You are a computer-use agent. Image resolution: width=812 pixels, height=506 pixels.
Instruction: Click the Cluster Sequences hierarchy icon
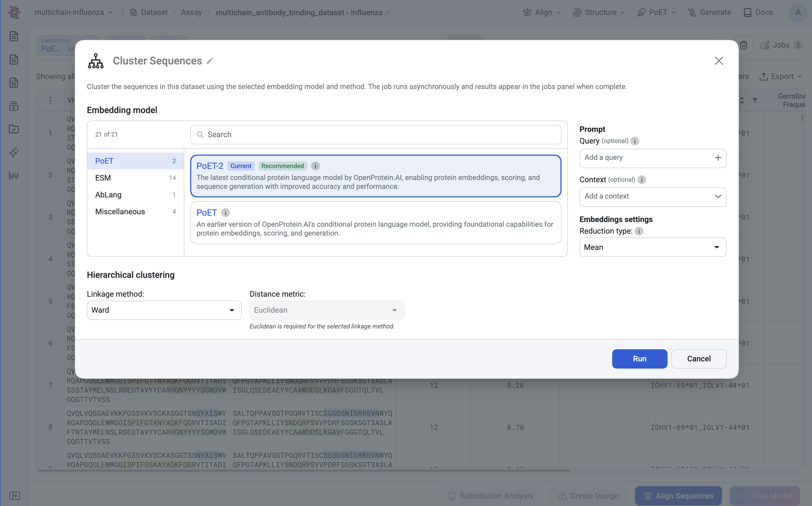pyautogui.click(x=96, y=61)
